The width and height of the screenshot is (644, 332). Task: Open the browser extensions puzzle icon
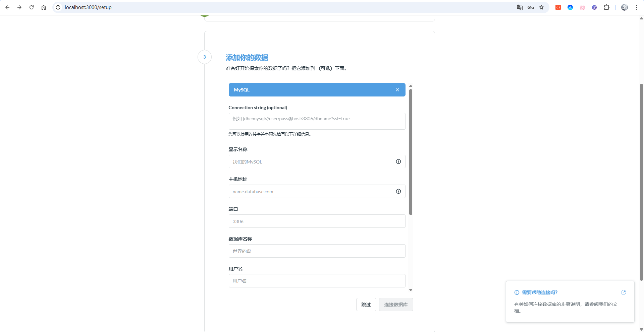coord(606,7)
